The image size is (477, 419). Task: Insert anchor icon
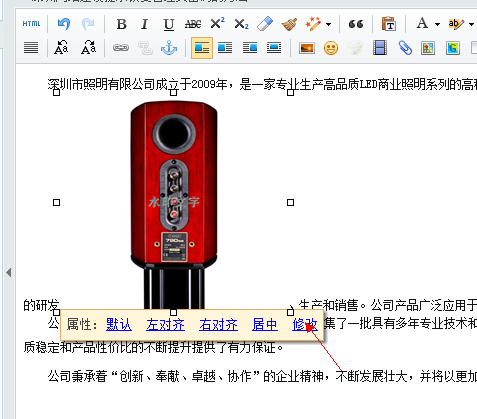click(x=169, y=48)
